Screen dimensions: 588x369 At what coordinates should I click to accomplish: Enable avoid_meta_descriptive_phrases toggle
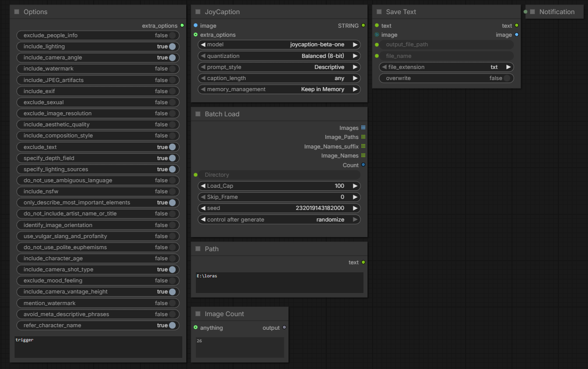pyautogui.click(x=98, y=314)
